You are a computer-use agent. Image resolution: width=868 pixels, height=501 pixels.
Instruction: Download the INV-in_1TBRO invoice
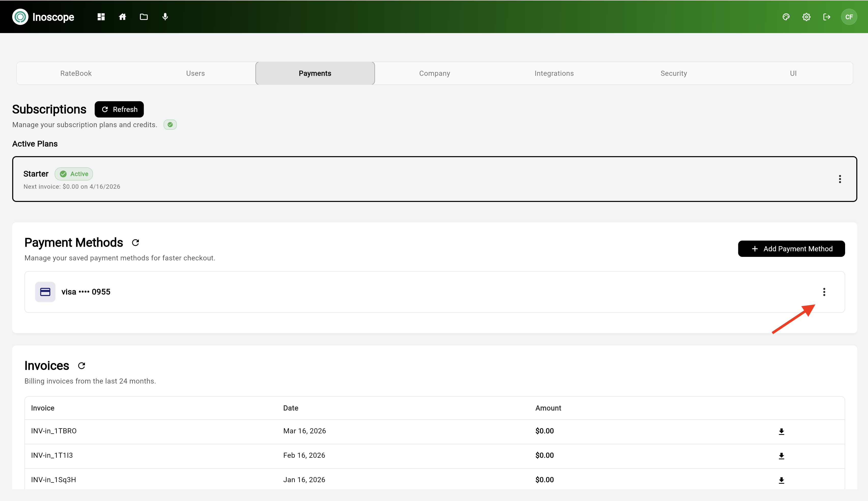[781, 431]
